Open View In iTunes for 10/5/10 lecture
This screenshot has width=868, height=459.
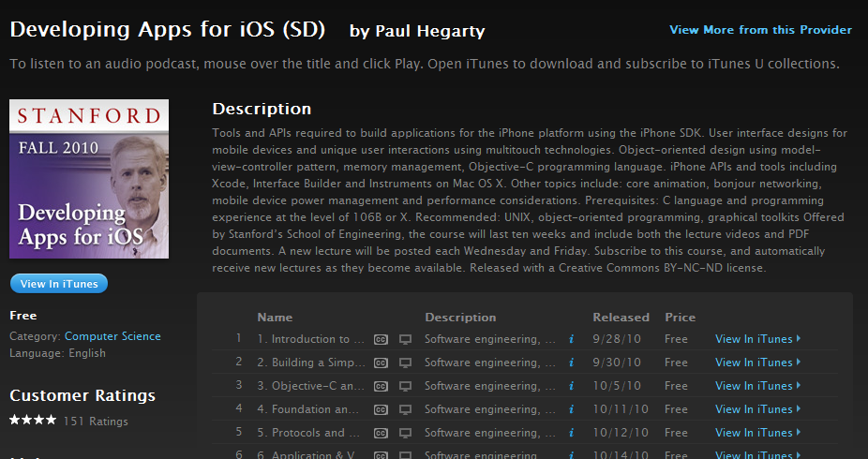point(754,386)
